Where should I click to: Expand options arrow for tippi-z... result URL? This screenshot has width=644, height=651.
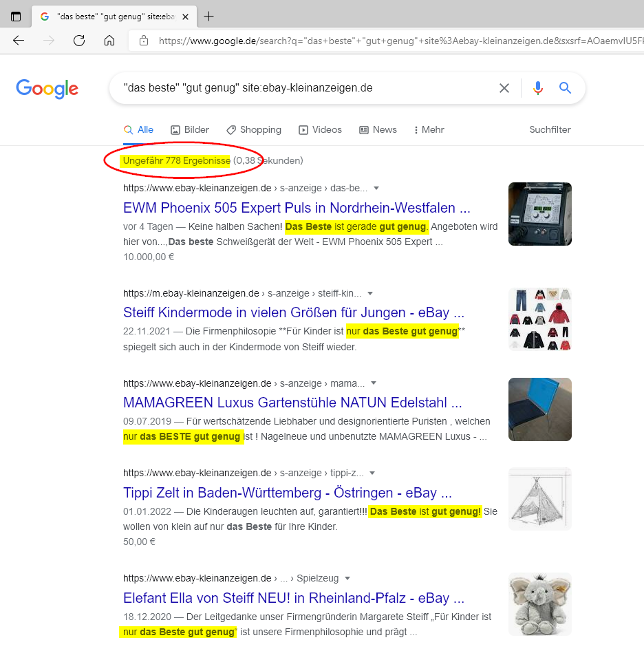click(x=372, y=473)
